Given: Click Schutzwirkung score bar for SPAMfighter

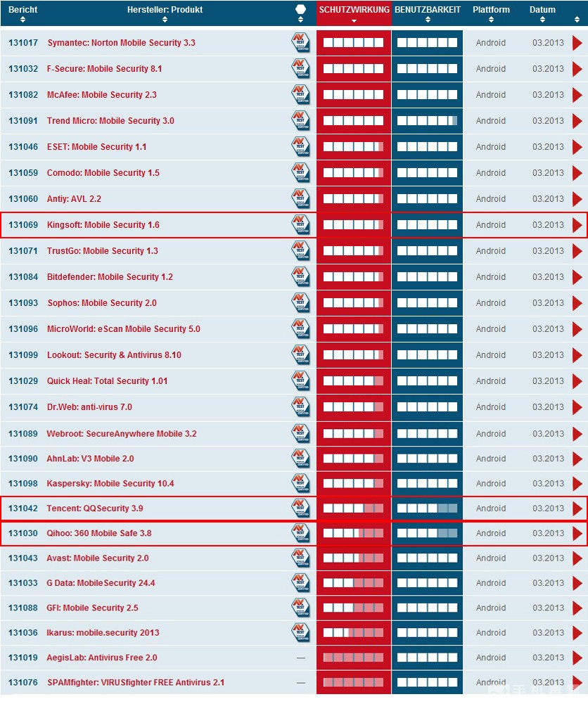Looking at the screenshot, I should pos(353,682).
